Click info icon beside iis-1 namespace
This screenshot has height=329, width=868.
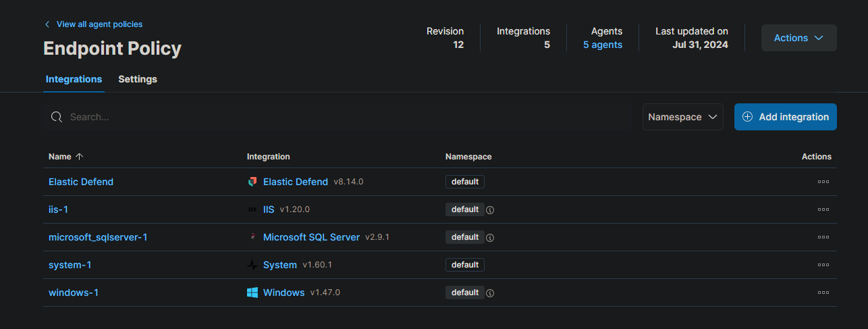(491, 210)
